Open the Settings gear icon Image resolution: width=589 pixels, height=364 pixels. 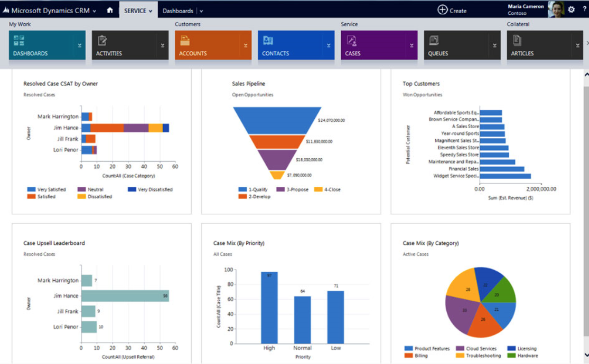[571, 9]
